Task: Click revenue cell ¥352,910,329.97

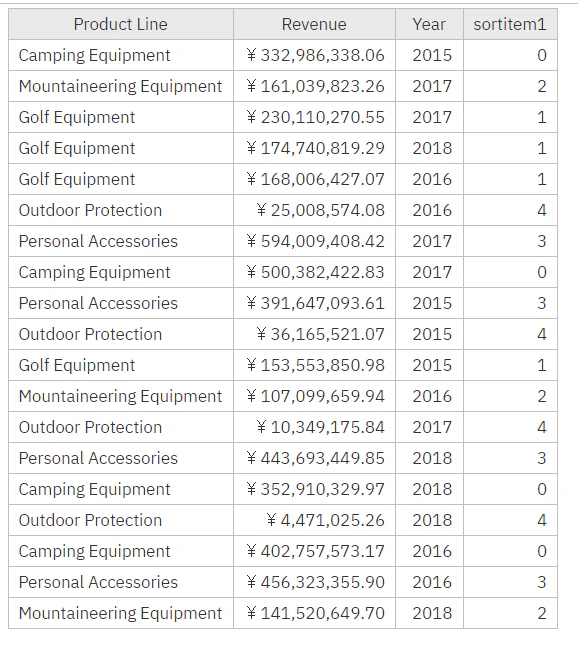Action: (x=315, y=489)
